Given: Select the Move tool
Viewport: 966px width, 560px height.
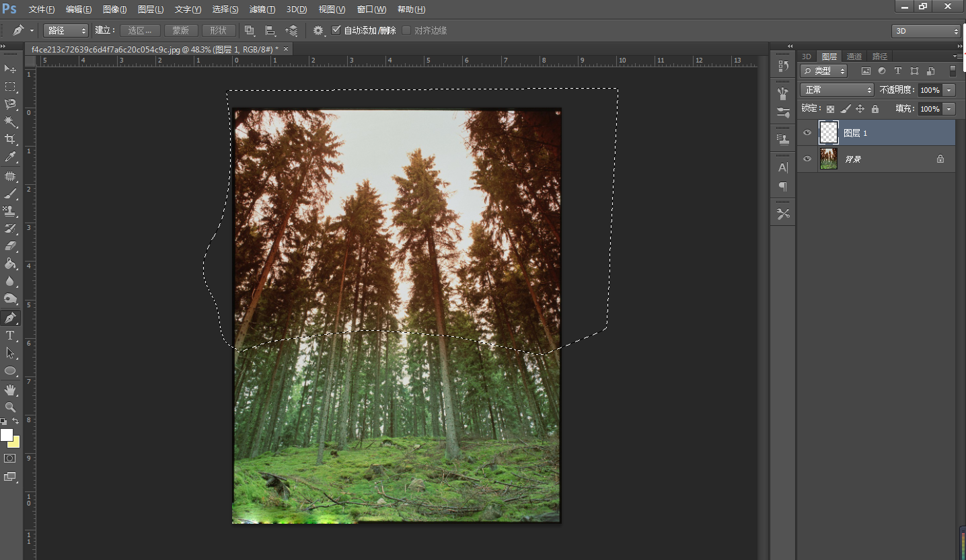Looking at the screenshot, I should coord(10,69).
